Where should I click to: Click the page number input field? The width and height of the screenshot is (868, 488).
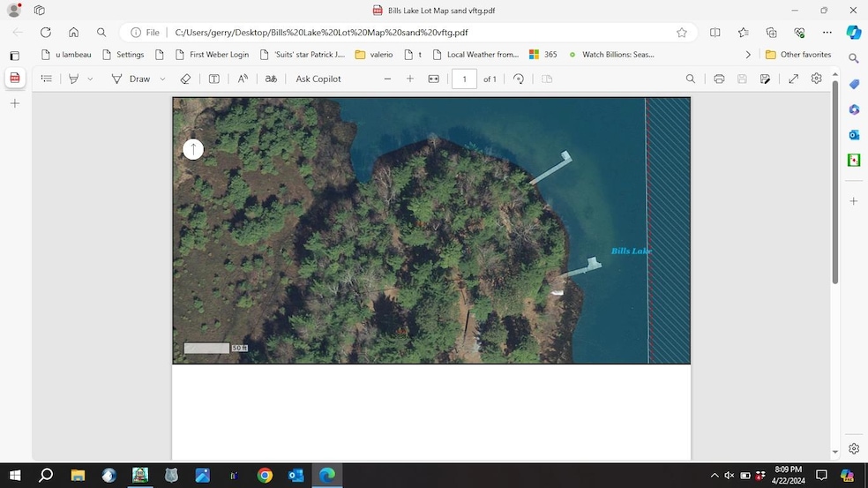tap(464, 79)
